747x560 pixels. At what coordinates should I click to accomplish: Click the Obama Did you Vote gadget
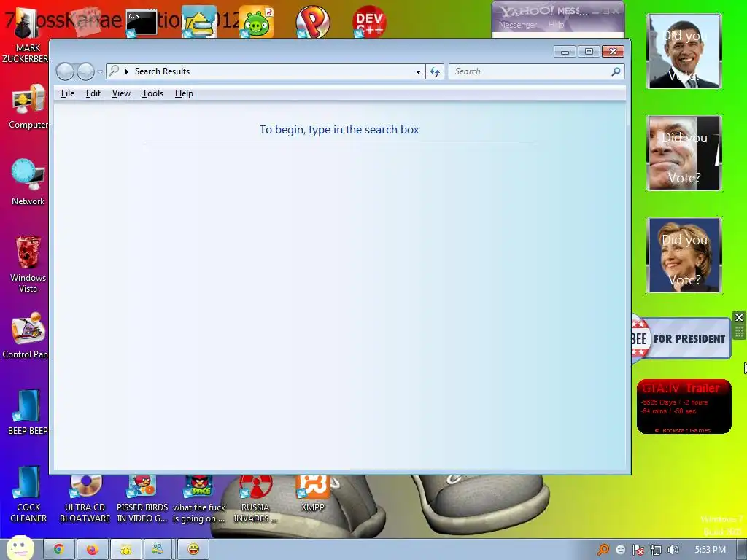pyautogui.click(x=684, y=51)
